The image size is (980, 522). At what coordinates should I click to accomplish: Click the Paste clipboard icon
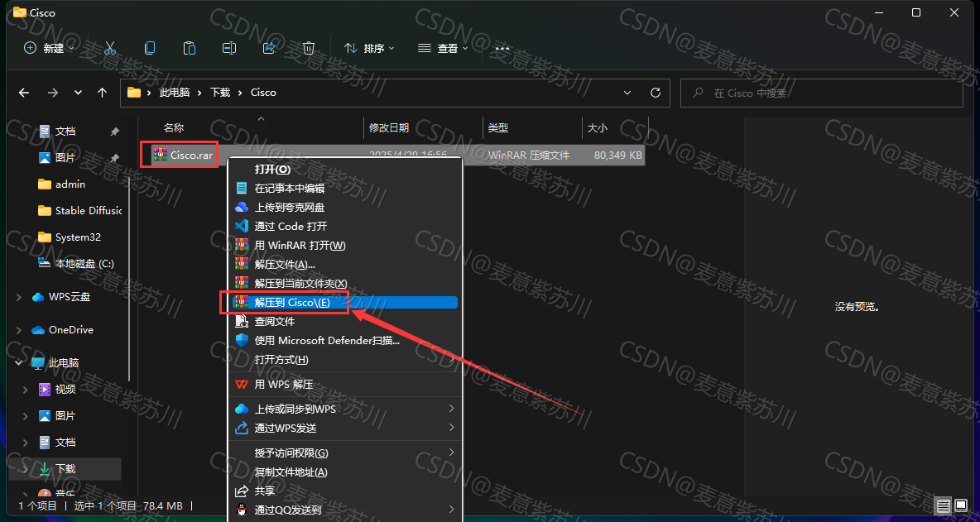(x=190, y=48)
